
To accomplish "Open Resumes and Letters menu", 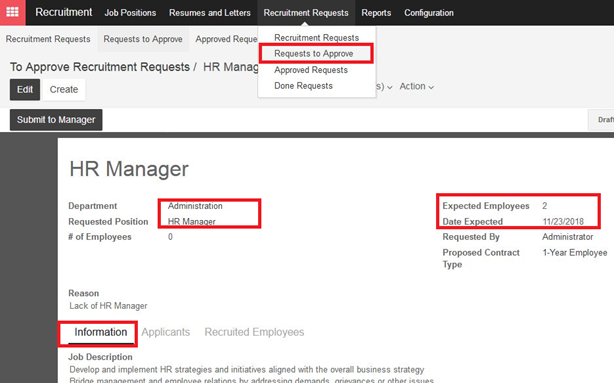I will tap(209, 13).
